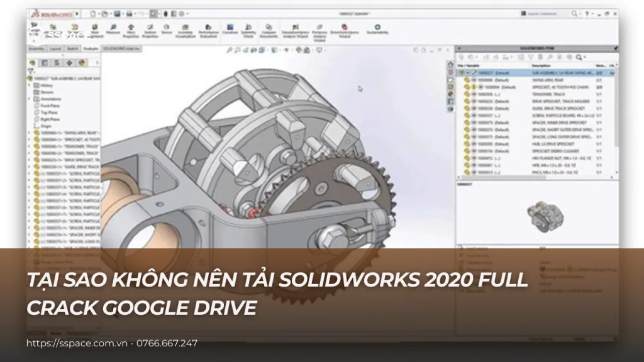The width and height of the screenshot is (644, 362).
Task: Run Performance Evaluation
Action: point(208,31)
